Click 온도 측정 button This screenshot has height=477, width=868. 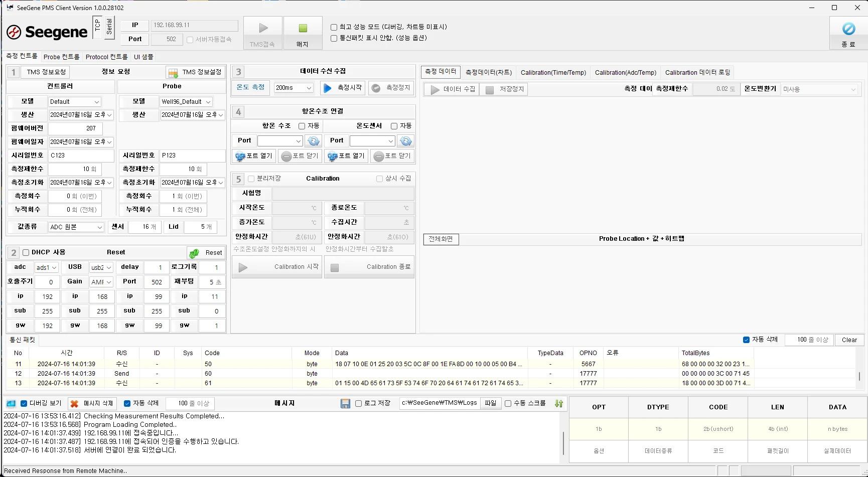[251, 87]
